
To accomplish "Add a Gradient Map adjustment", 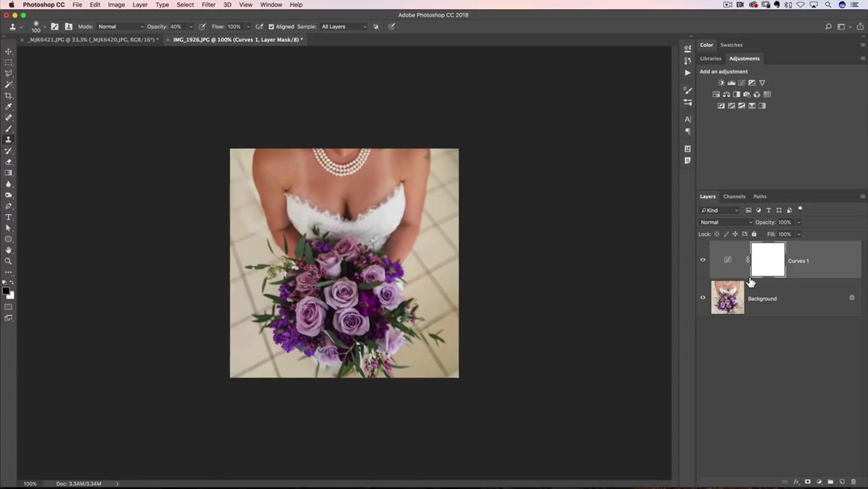I will 762,106.
